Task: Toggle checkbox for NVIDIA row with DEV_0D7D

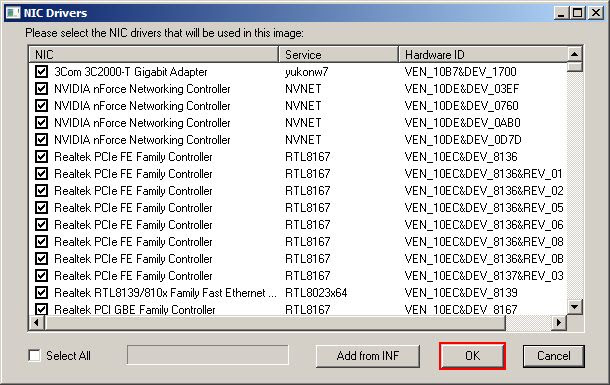Action: click(41, 140)
